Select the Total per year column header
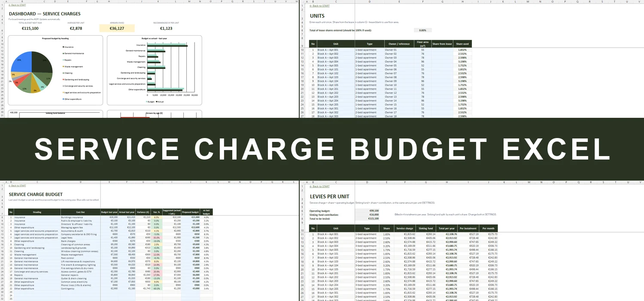The width and height of the screenshot is (644, 301). 447,228
